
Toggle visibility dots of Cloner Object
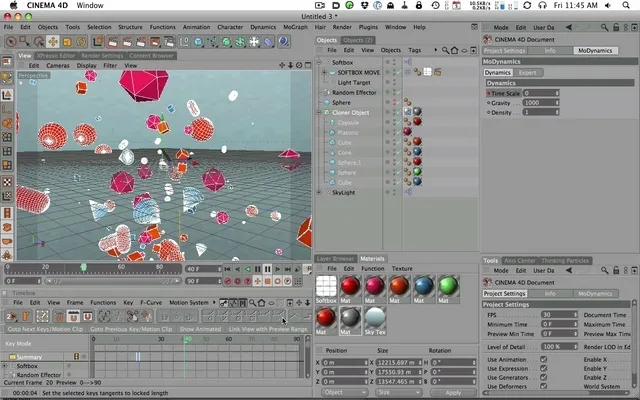[x=394, y=112]
